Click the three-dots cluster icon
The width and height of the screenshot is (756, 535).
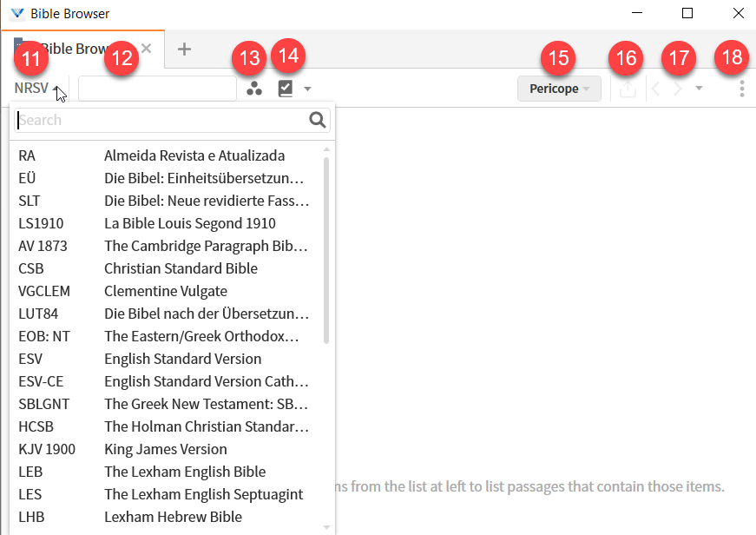tap(254, 89)
